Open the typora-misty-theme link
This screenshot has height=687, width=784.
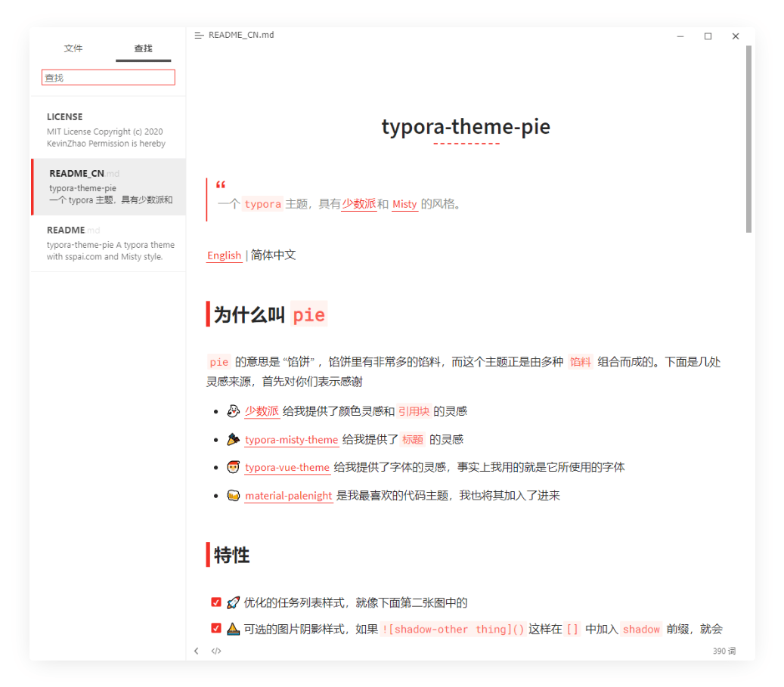coord(292,440)
